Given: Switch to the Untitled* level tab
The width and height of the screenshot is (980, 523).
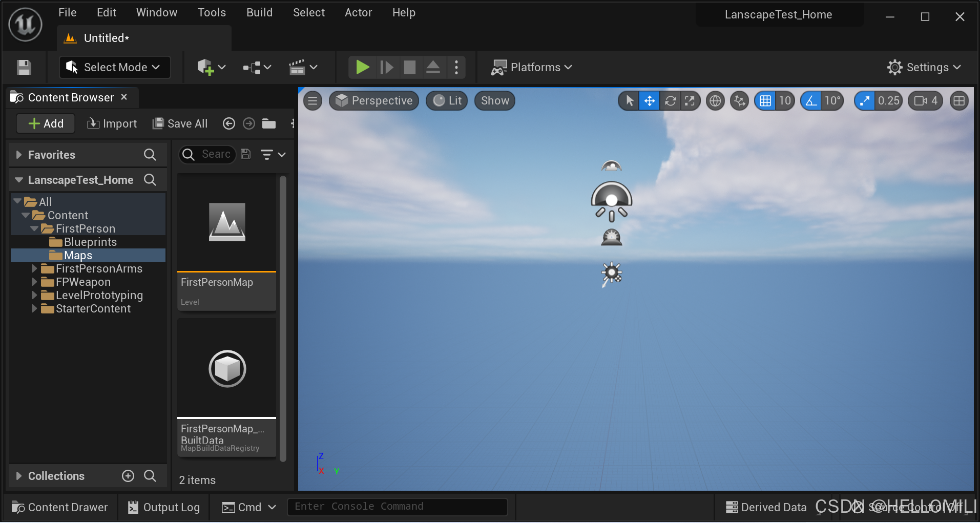Looking at the screenshot, I should (x=144, y=38).
